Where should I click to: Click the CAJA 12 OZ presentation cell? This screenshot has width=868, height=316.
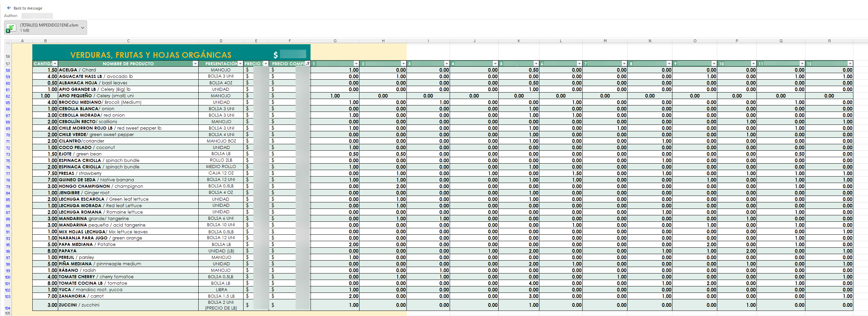click(x=221, y=173)
